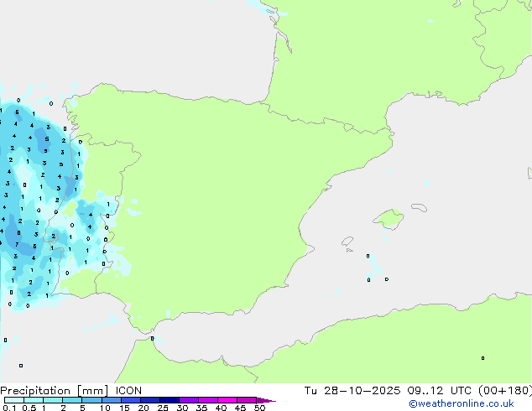The image size is (532, 411).
Task: Pick the 15–20 mm legend color swatch
Action: 131,400
